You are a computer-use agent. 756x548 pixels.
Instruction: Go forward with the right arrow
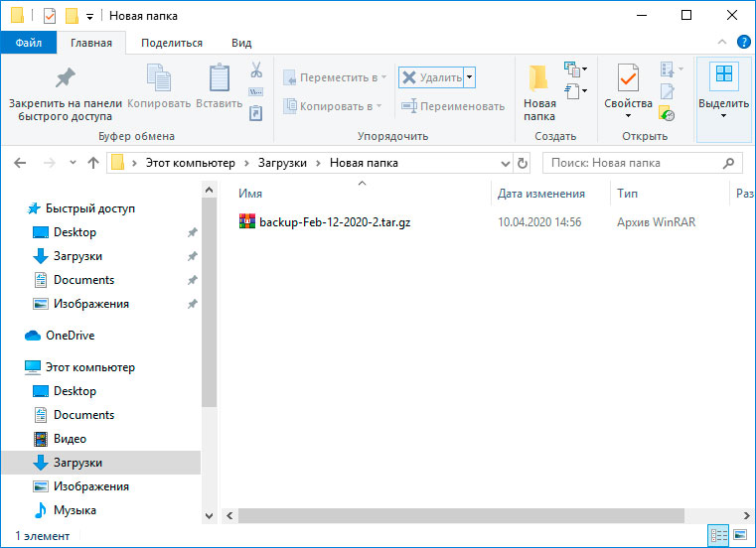[x=50, y=163]
